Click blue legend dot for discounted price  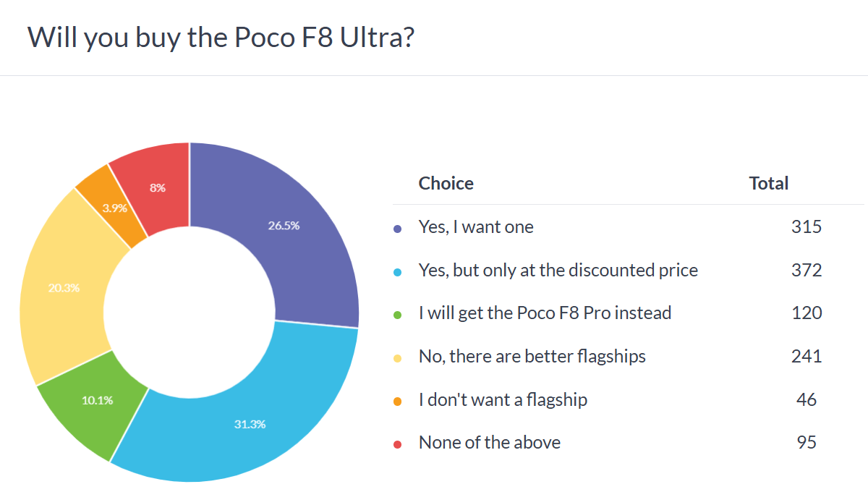click(397, 271)
